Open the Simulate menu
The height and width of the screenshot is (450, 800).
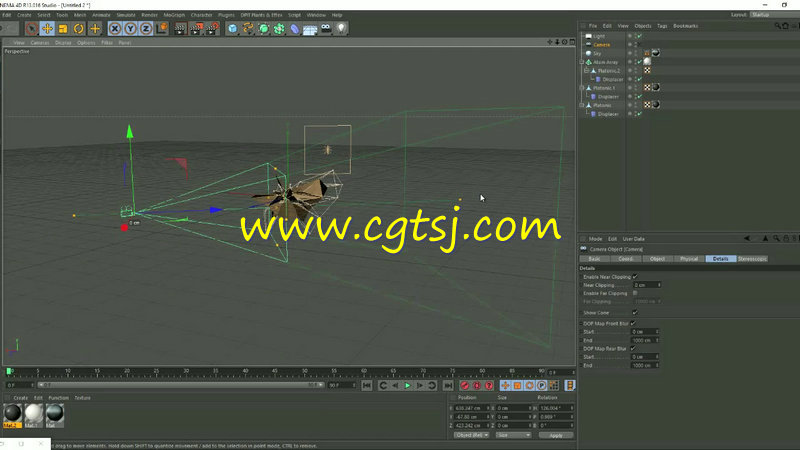coord(126,15)
